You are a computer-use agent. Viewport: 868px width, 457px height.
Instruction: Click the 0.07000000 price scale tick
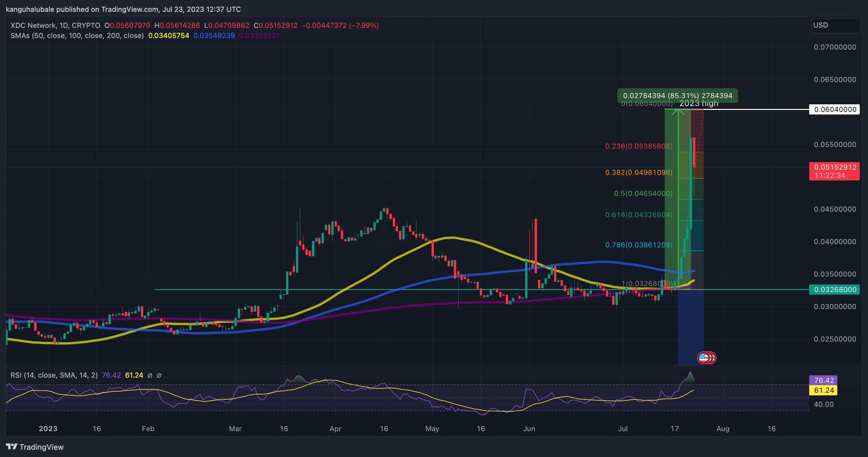tap(835, 47)
